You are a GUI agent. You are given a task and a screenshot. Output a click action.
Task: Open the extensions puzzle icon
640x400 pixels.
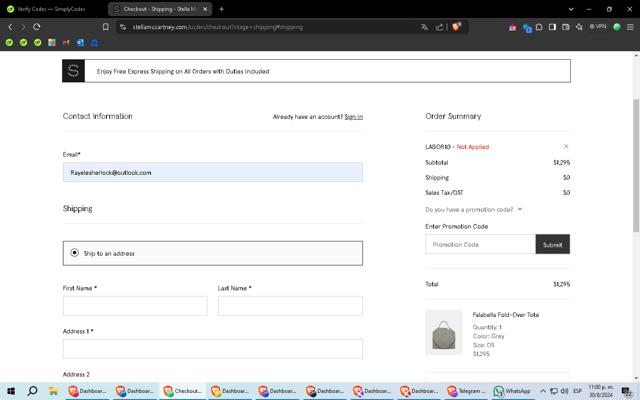coord(539,27)
